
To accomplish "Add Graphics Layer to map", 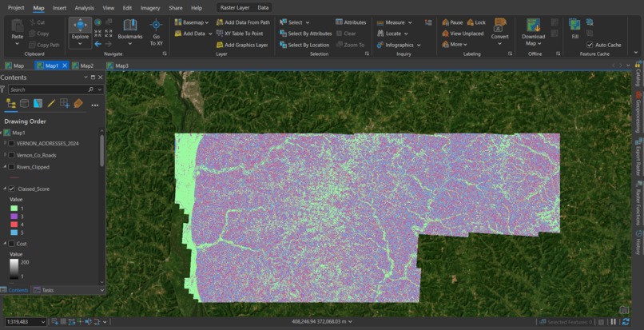I will (242, 45).
